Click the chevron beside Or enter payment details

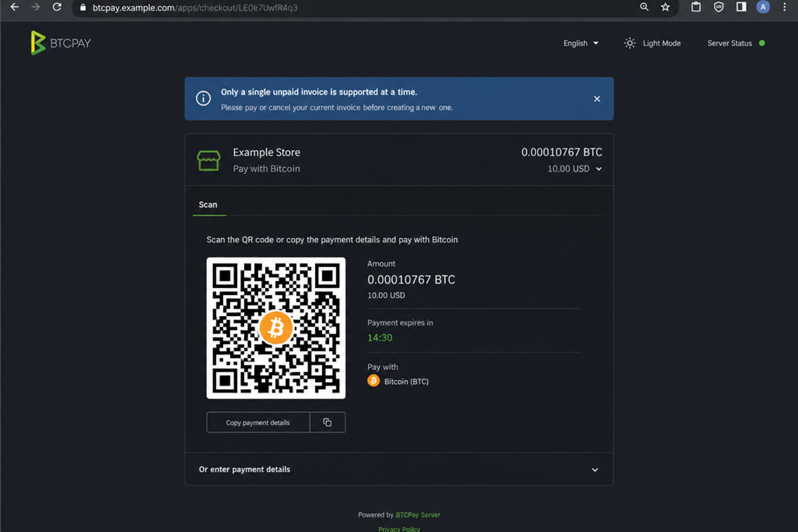pos(595,470)
